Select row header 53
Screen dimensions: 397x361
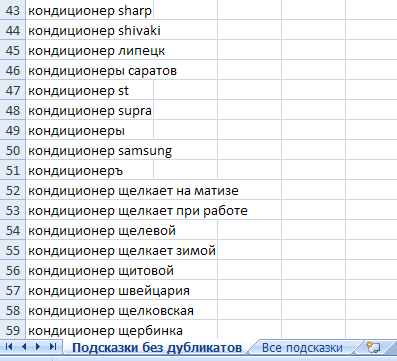point(13,211)
